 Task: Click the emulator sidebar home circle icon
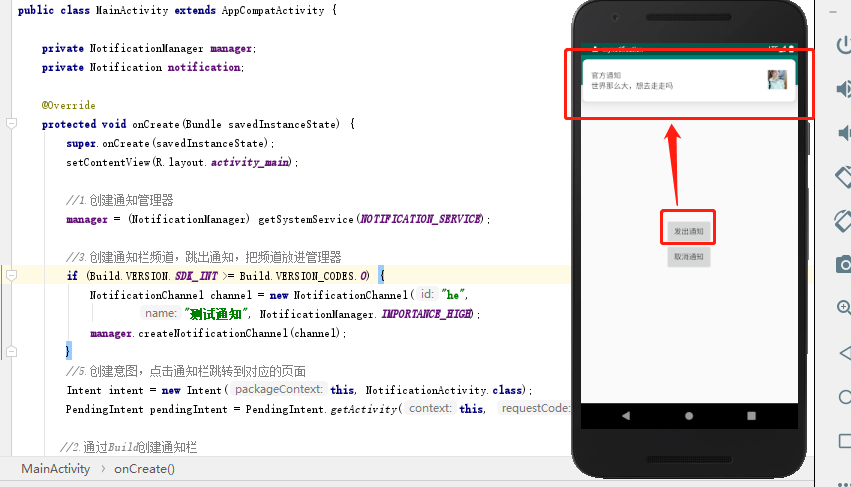point(845,397)
